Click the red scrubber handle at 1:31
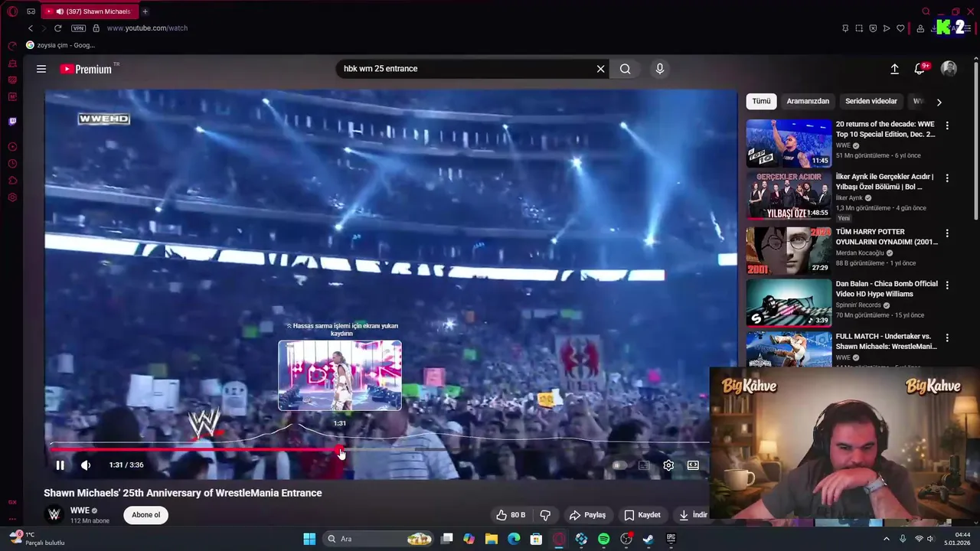Image resolution: width=980 pixels, height=551 pixels. [340, 451]
